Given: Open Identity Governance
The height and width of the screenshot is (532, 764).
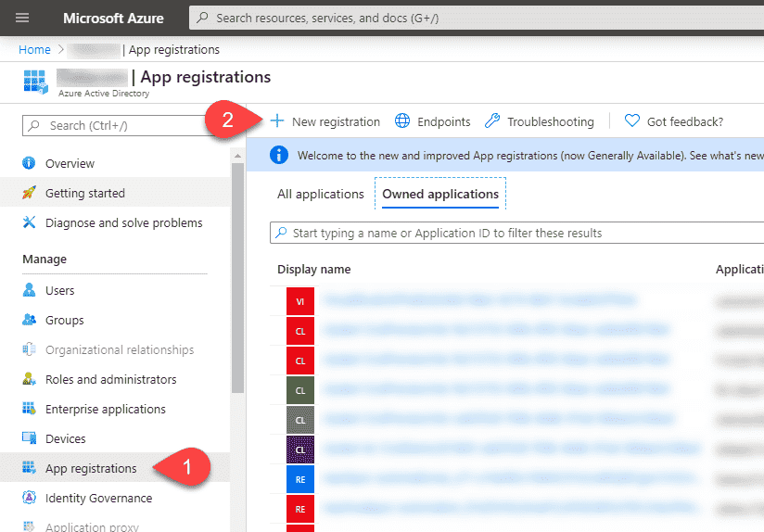Looking at the screenshot, I should point(99,499).
